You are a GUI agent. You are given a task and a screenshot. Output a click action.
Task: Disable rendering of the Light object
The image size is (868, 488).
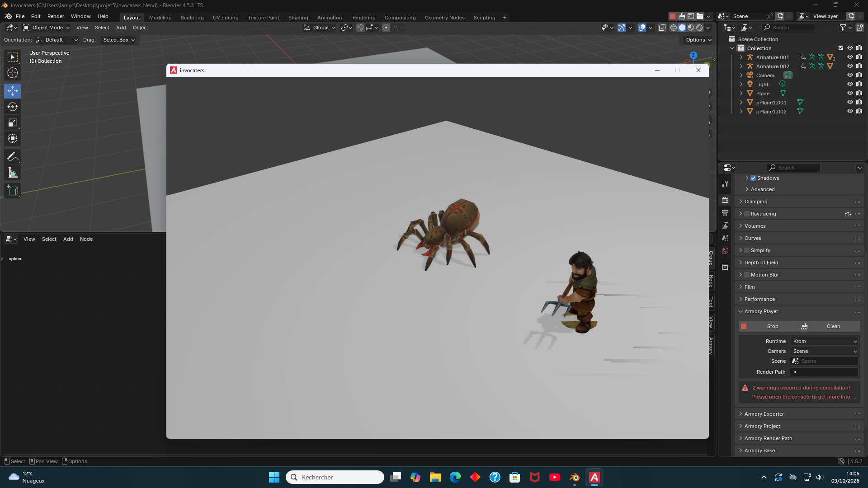pyautogui.click(x=859, y=84)
